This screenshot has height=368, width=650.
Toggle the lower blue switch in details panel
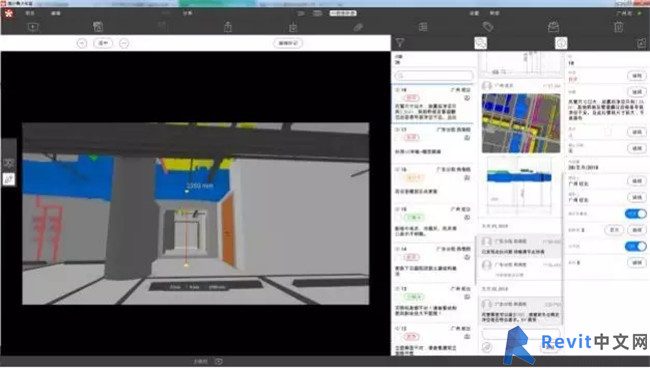[x=635, y=246]
